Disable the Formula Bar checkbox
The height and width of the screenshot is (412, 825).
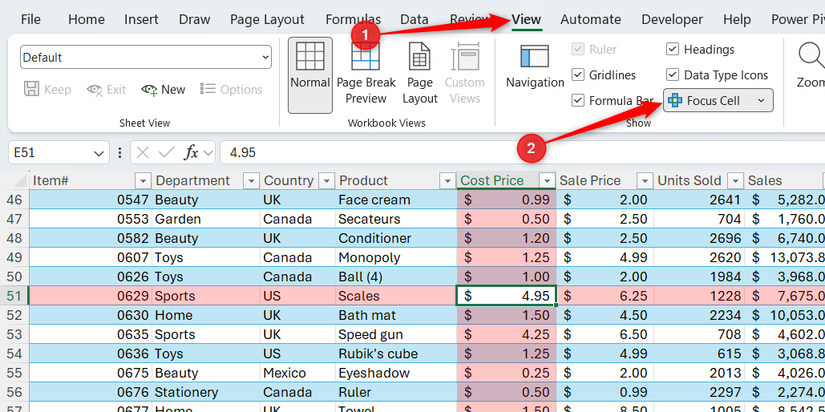579,100
